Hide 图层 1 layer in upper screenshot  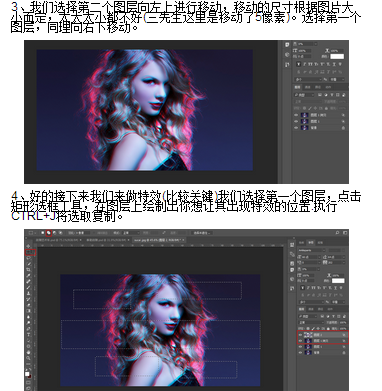(296, 121)
